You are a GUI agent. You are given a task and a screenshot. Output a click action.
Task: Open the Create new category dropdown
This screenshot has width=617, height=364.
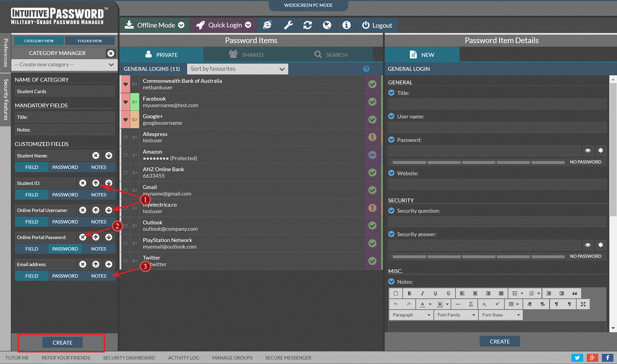[64, 65]
